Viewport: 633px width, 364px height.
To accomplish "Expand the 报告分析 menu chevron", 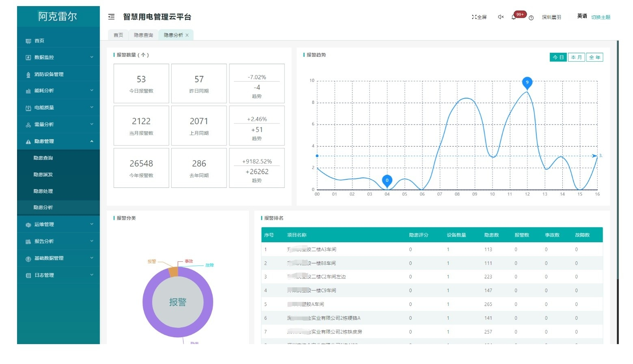I will pyautogui.click(x=92, y=241).
